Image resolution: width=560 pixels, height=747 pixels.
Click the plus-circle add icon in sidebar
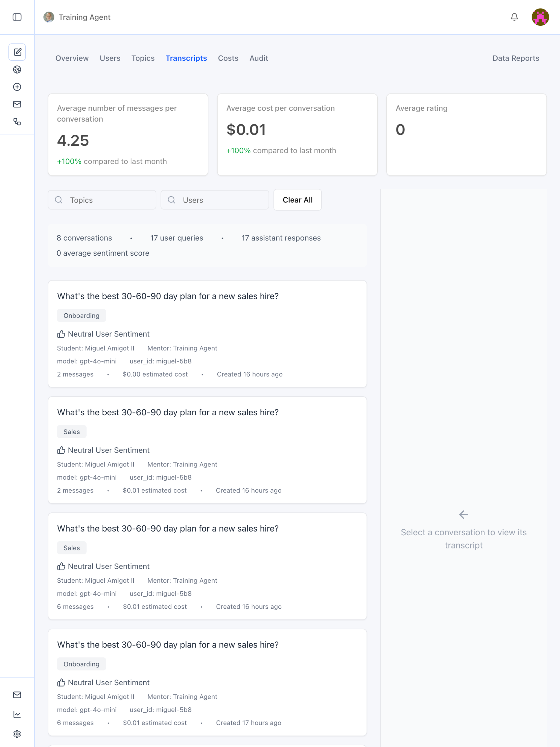click(x=17, y=87)
